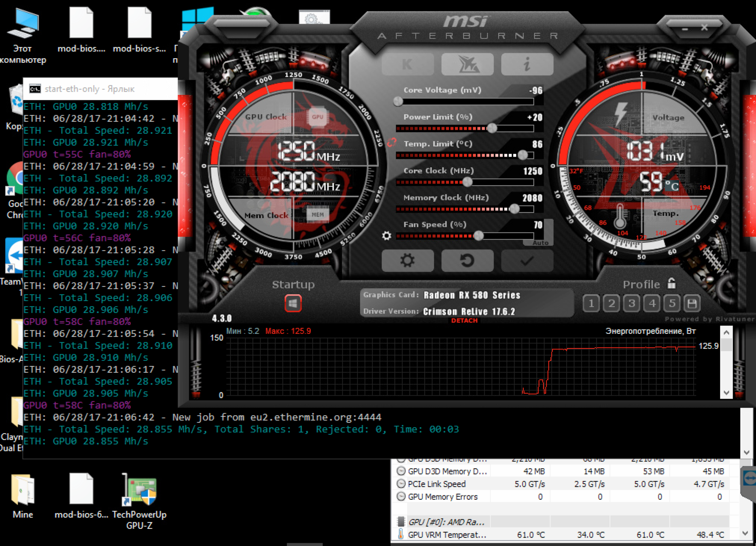Click the GPU Memory Errors clock icon
Screen dimensions: 756x546
(x=401, y=497)
